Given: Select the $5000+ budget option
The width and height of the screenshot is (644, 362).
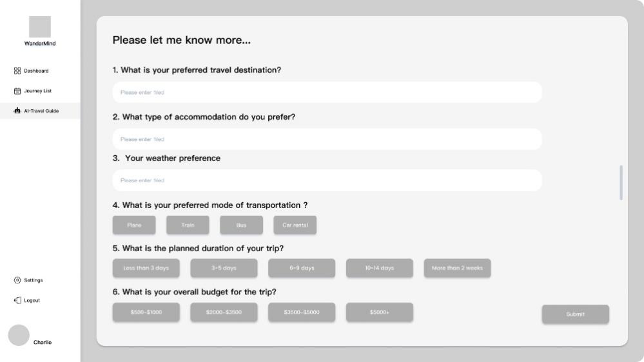Looking at the screenshot, I should 380,312.
